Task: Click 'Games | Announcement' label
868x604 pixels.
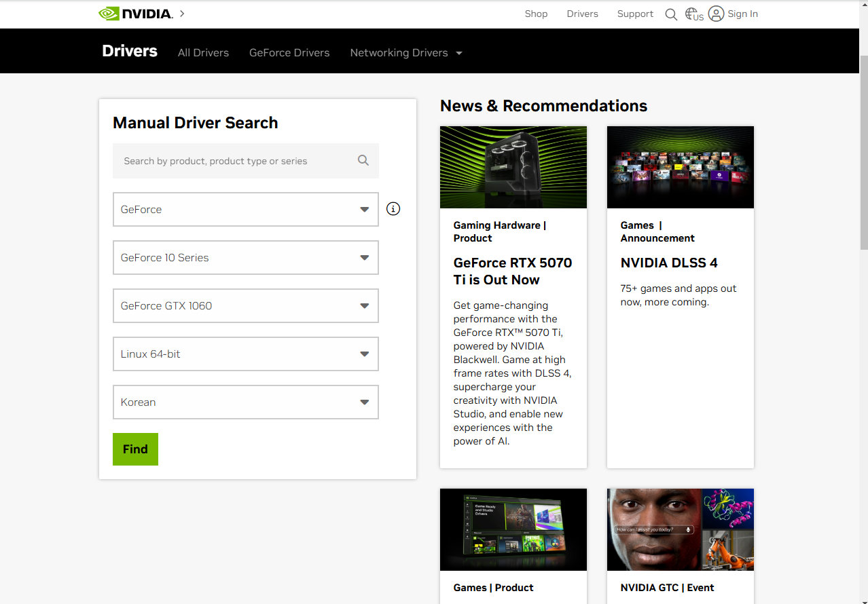Action: [657, 231]
